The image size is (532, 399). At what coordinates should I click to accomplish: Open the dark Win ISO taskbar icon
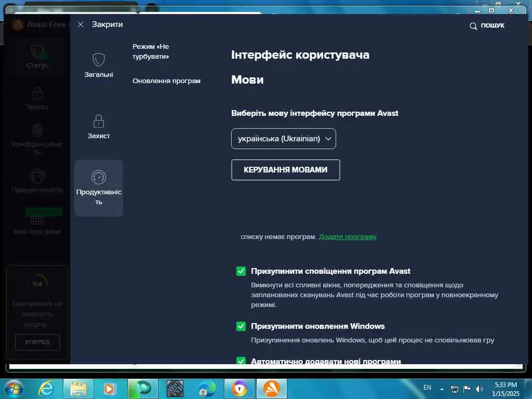175,389
